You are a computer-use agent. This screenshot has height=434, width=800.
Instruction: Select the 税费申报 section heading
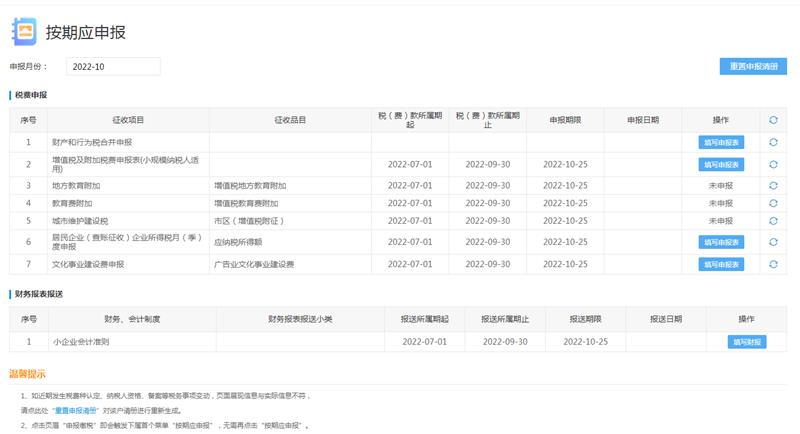30,95
